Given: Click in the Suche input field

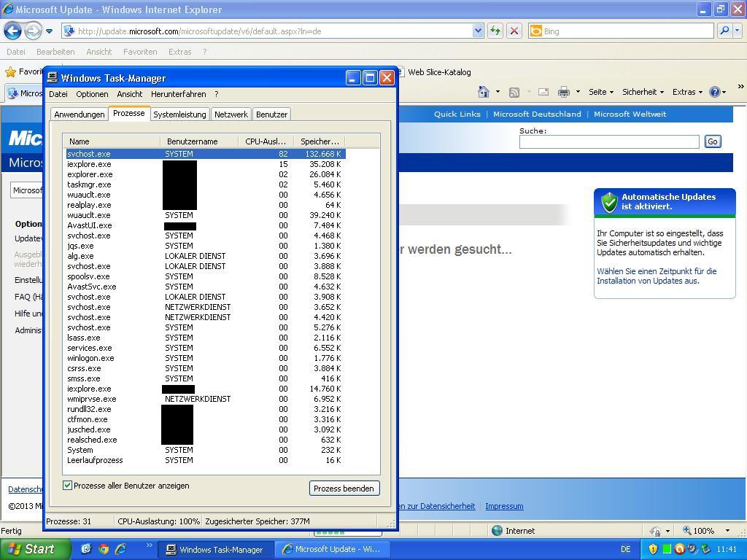Looking at the screenshot, I should [x=609, y=142].
